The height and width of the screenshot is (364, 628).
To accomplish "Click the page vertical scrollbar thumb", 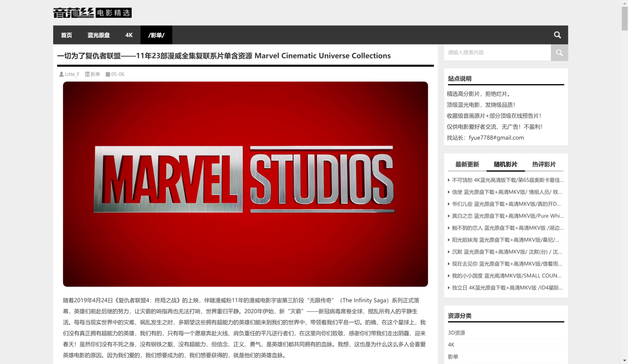I will tap(625, 19).
